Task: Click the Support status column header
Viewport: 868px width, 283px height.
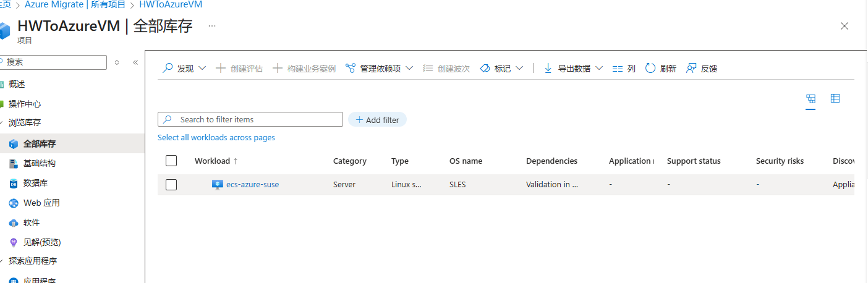Action: 694,161
